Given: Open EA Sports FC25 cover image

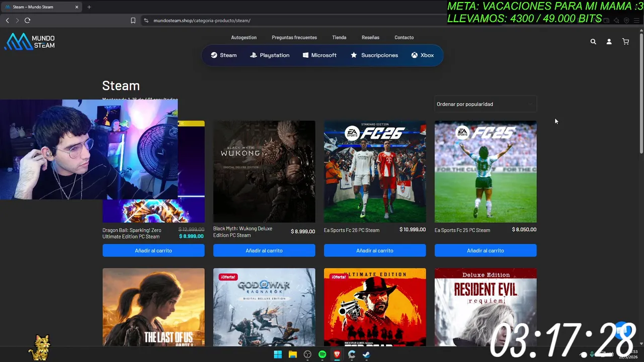Looking at the screenshot, I should point(486,171).
